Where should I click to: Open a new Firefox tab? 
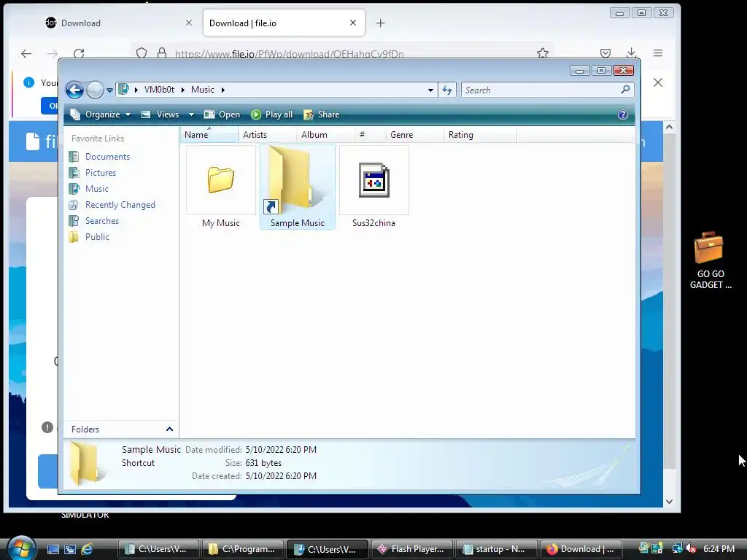pyautogui.click(x=380, y=23)
